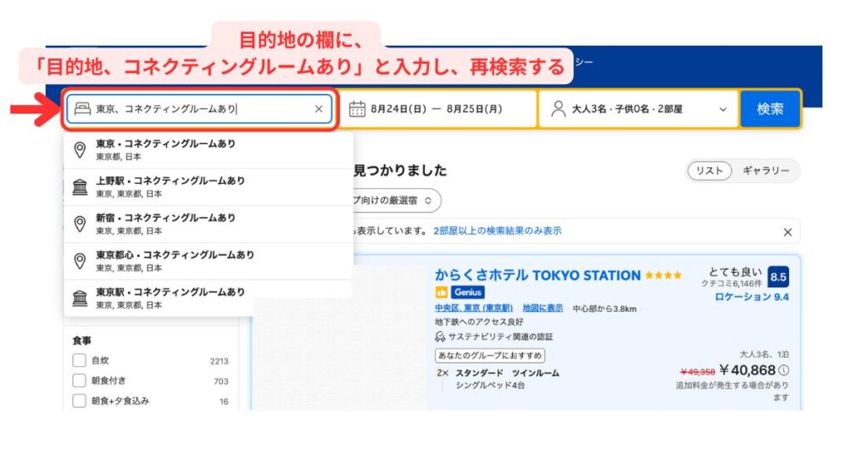
Task: Check the 朝食+夕食込み filter
Action: coord(79,401)
